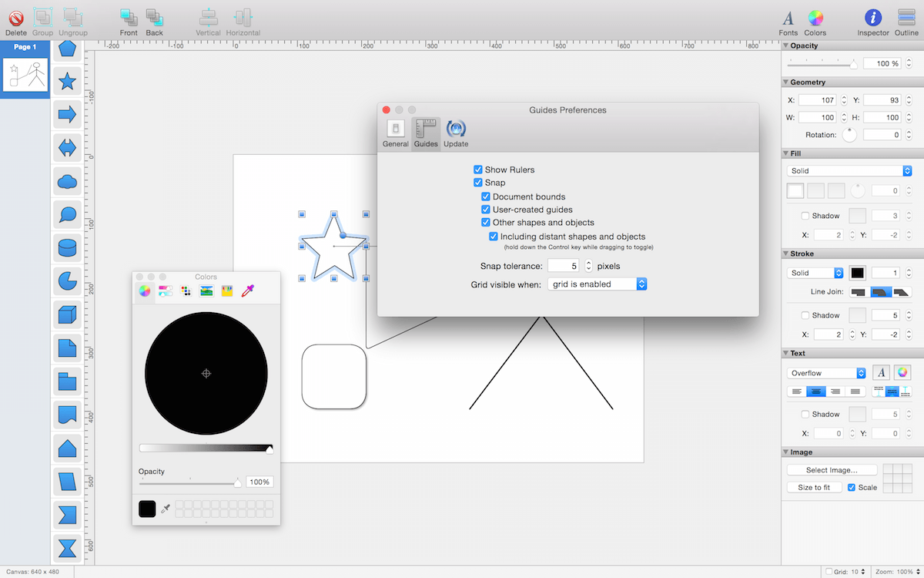Pick the eyedropper tab in Colors window

click(248, 291)
